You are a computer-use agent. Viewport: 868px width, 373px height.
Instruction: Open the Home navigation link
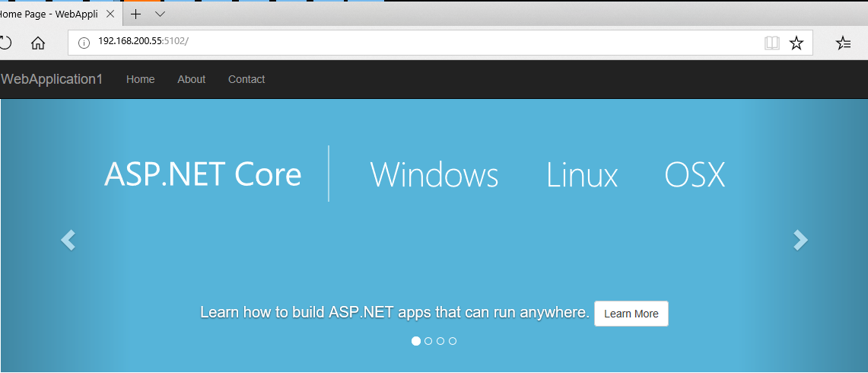pos(140,79)
